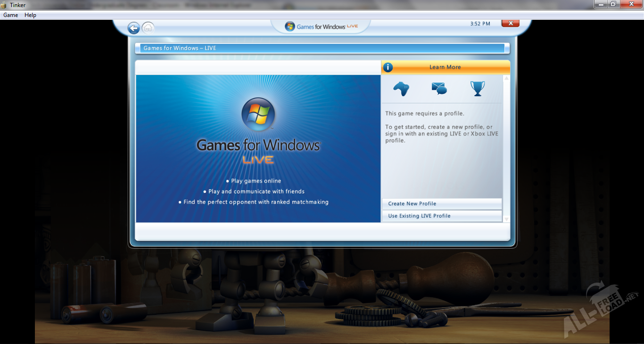Click the Games for Windows LIVE top tab
The image size is (644, 344).
point(322,26)
